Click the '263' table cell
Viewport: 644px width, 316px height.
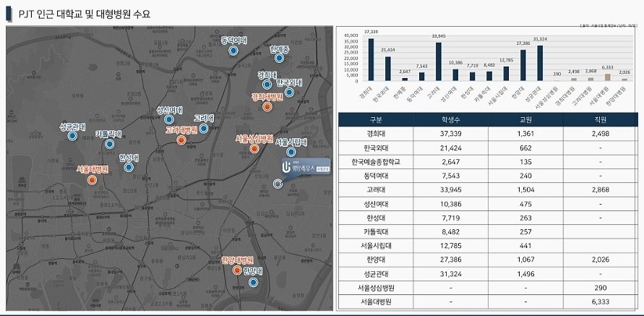(525, 218)
